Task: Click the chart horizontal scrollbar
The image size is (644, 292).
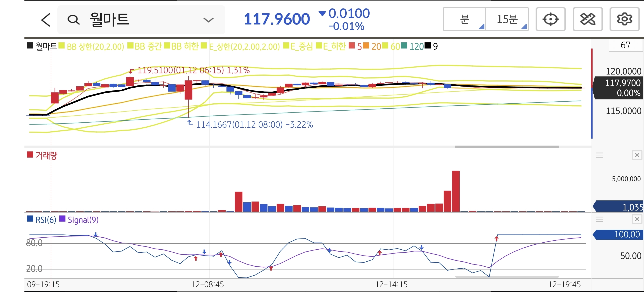Action: [x=507, y=147]
